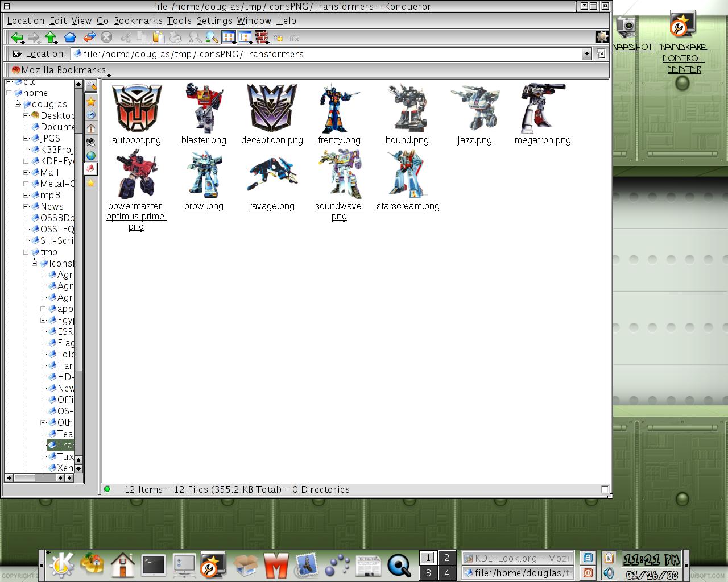Go up one directory with green up arrow

coord(51,38)
